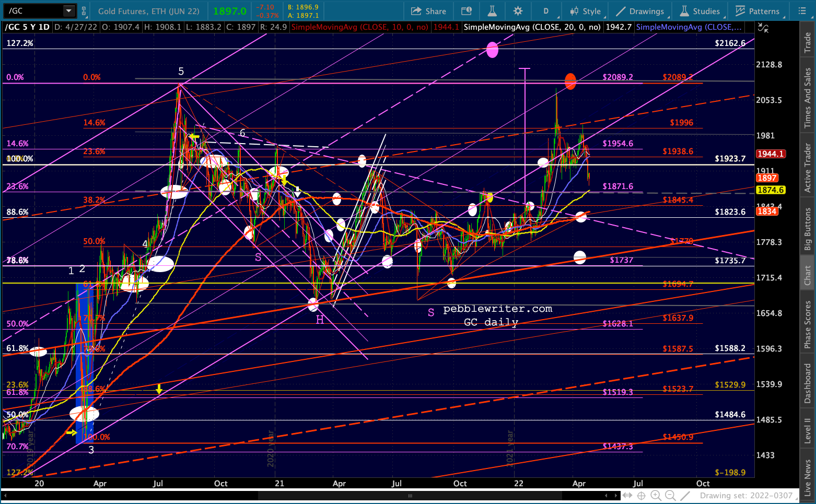This screenshot has height=504, width=816.
Task: Activate the crosshair pan tool icon
Action: tap(642, 496)
